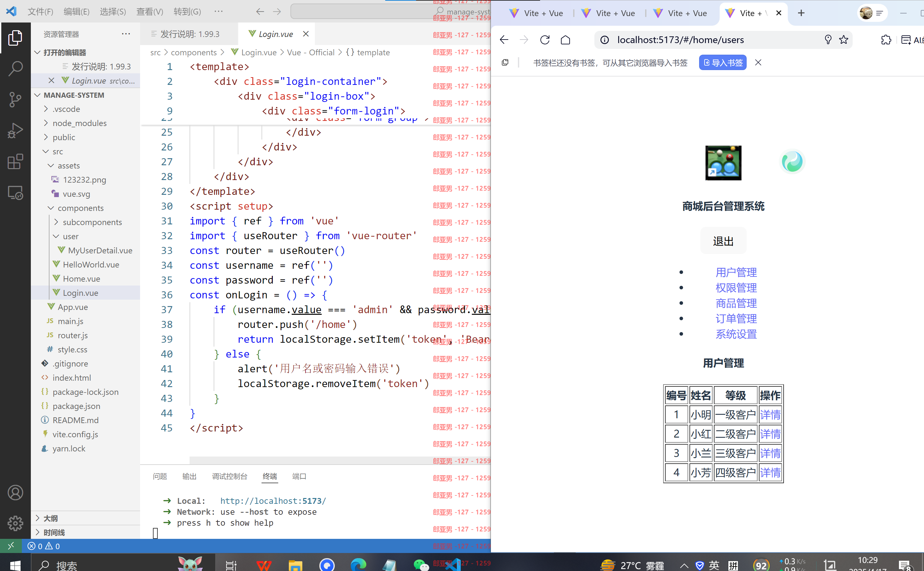This screenshot has width=924, height=571.
Task: Open the Accounts menu icon
Action: point(15,493)
